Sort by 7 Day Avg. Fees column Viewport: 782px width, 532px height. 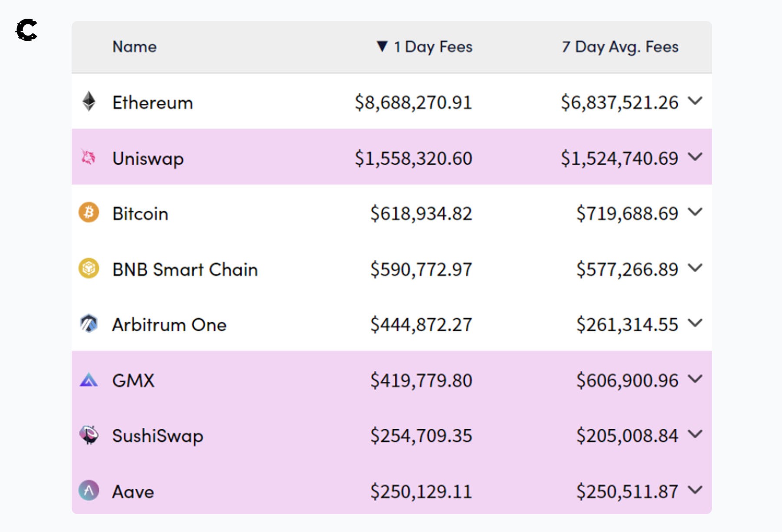(620, 47)
